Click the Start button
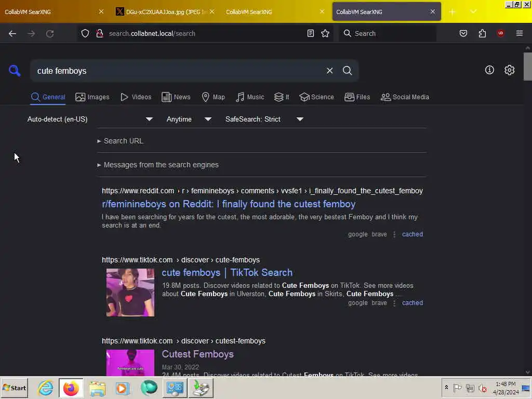This screenshot has width=532, height=399. point(14,388)
